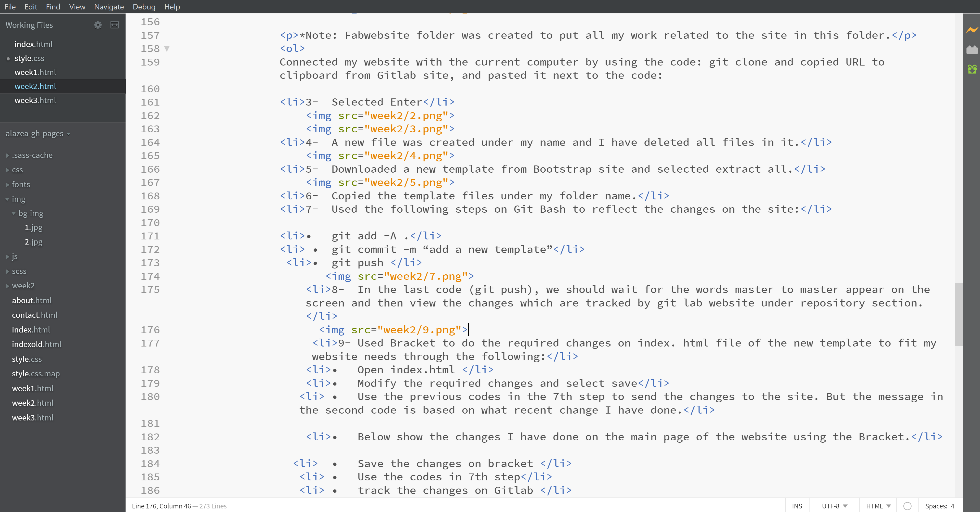The width and height of the screenshot is (980, 512).
Task: Click the split editor view icon
Action: coord(115,25)
